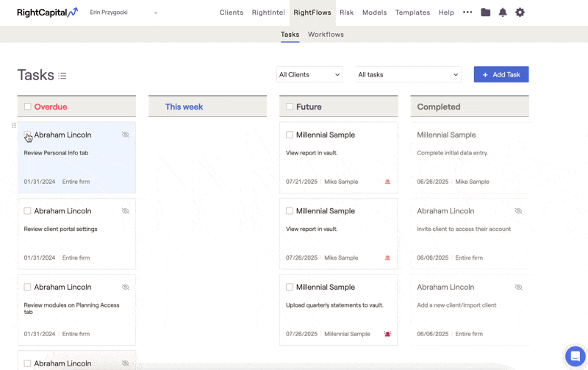Toggle hidden-eye icon on Review modules task
The image size is (588, 370).
(x=125, y=287)
